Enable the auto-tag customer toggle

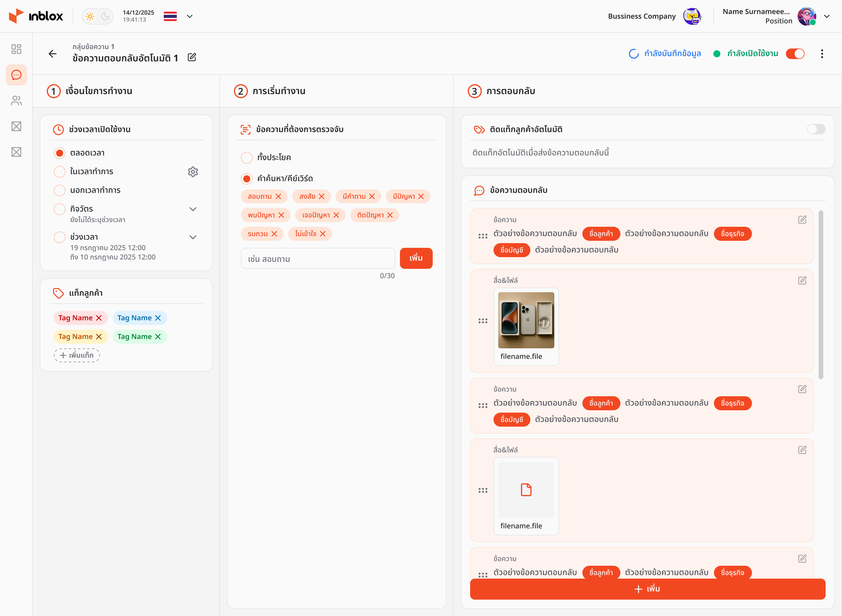click(816, 129)
